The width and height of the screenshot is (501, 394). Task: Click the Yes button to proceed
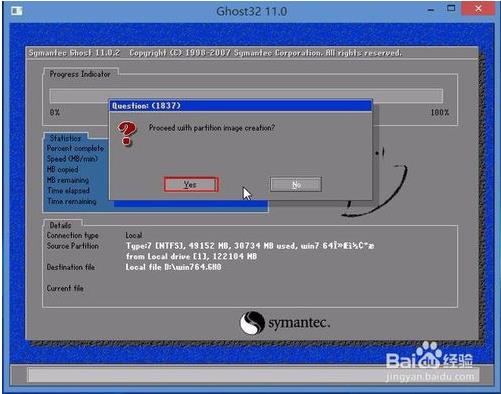(x=191, y=184)
